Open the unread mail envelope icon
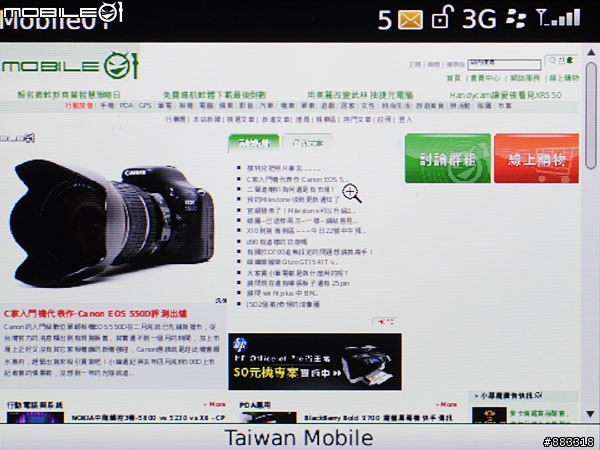 click(410, 19)
